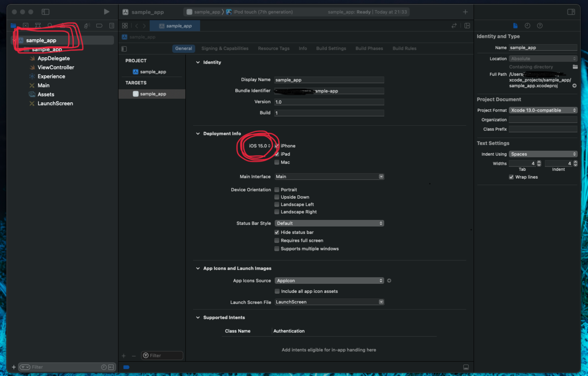Open the Project Format dropdown

[x=543, y=110]
